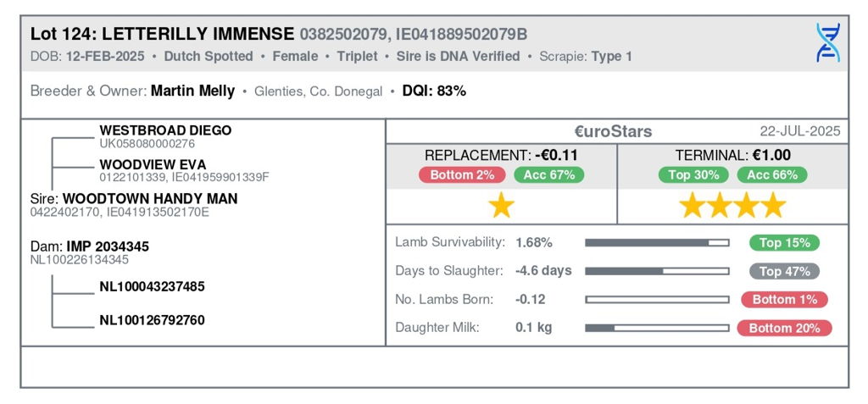Click the red Bottom 1% badge
Viewport: 868px width, 404px height.
784,299
